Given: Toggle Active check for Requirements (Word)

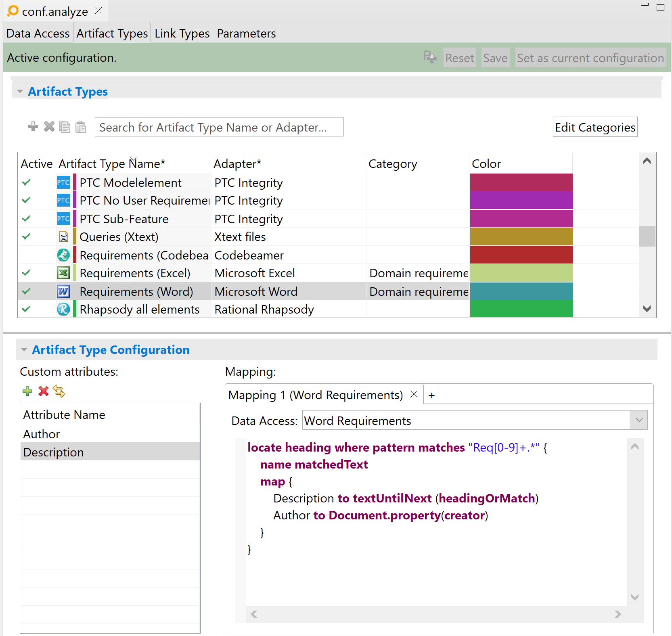Looking at the screenshot, I should click(x=26, y=291).
